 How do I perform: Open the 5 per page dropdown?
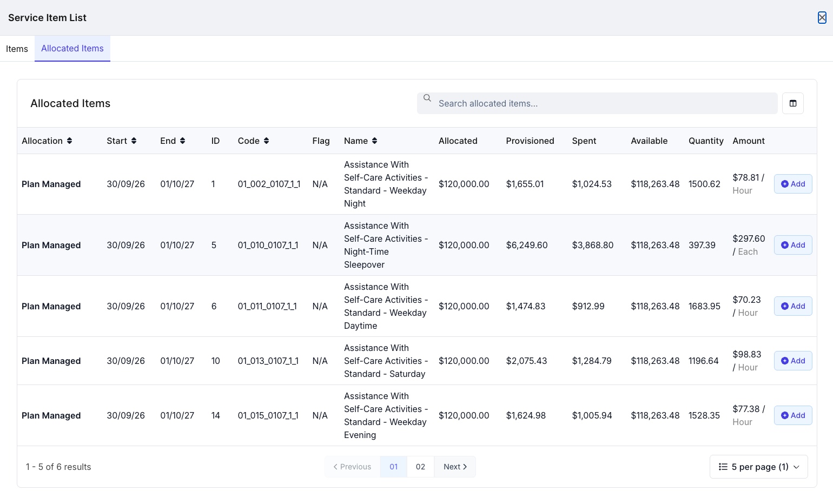point(758,467)
